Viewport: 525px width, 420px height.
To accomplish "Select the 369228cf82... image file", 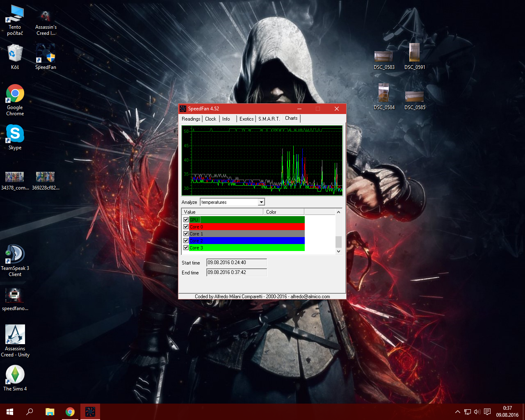I will [46, 181].
